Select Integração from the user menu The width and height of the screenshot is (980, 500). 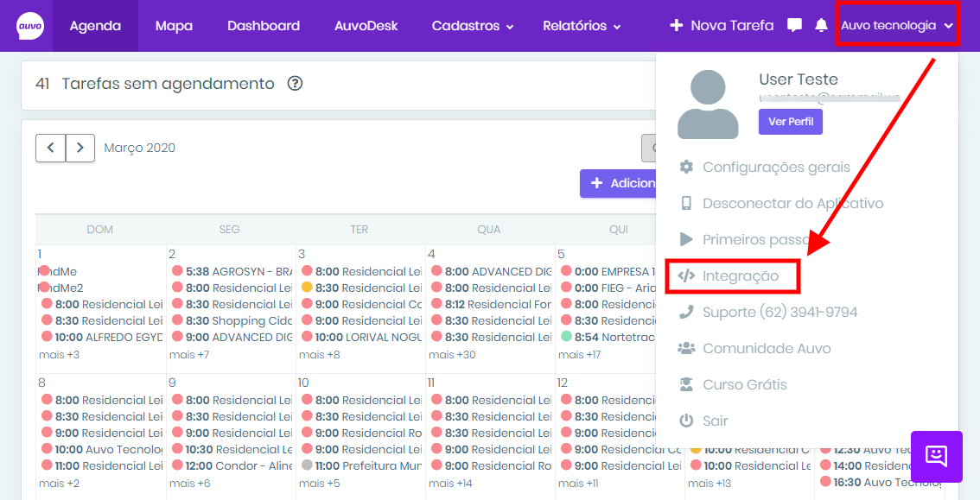pos(740,276)
